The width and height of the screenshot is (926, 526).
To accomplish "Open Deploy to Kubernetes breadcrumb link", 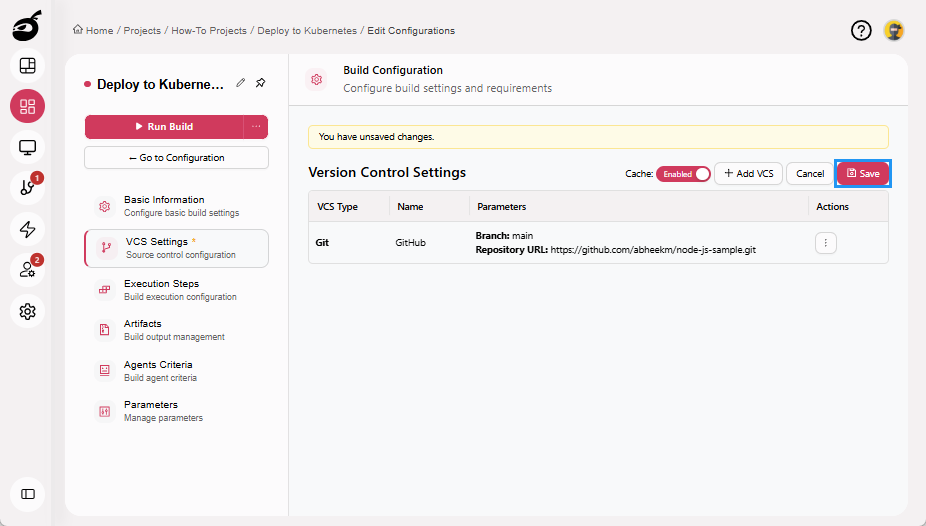I will point(307,31).
